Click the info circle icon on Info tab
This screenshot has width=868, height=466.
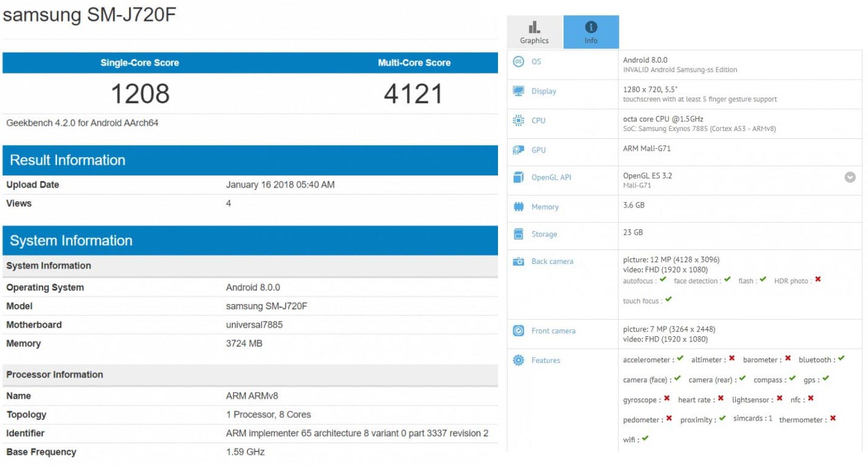[591, 27]
